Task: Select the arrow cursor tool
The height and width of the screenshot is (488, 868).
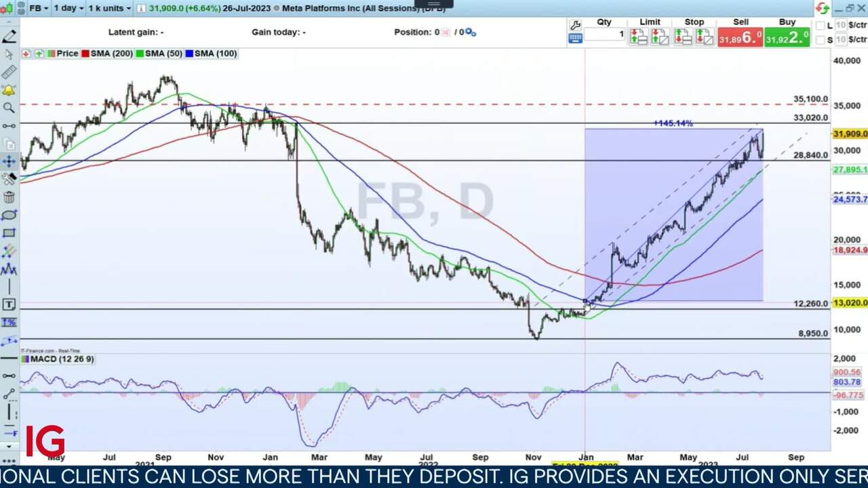Action: [x=9, y=54]
